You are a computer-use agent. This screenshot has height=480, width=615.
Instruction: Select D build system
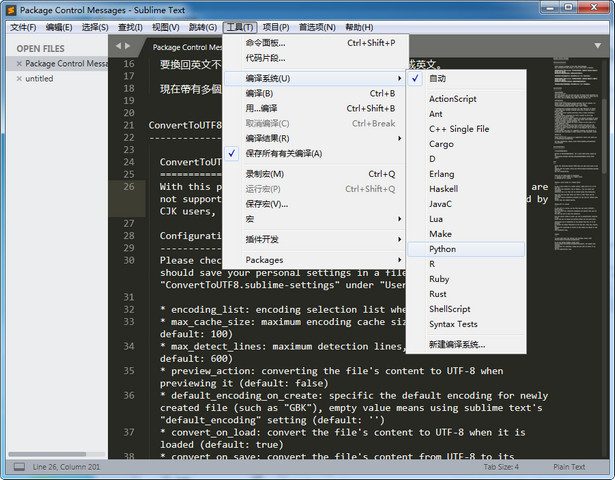point(466,159)
